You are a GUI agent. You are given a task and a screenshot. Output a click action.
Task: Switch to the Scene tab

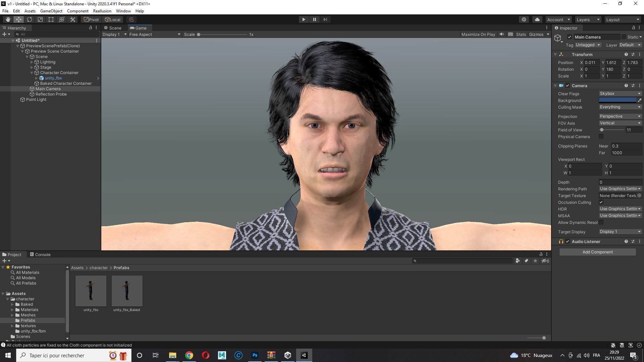pyautogui.click(x=112, y=28)
